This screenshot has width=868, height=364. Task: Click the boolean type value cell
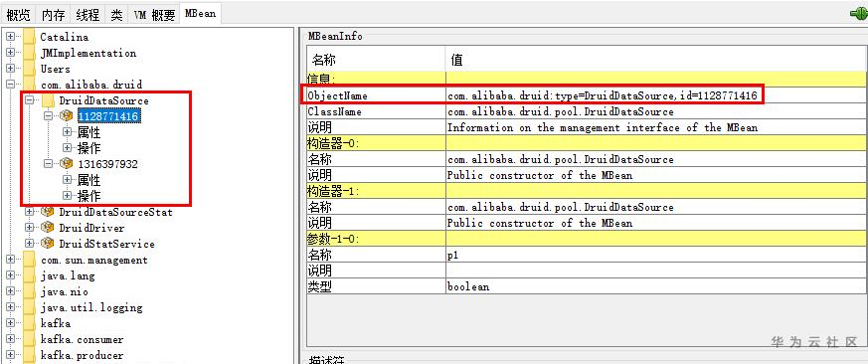tap(656, 287)
